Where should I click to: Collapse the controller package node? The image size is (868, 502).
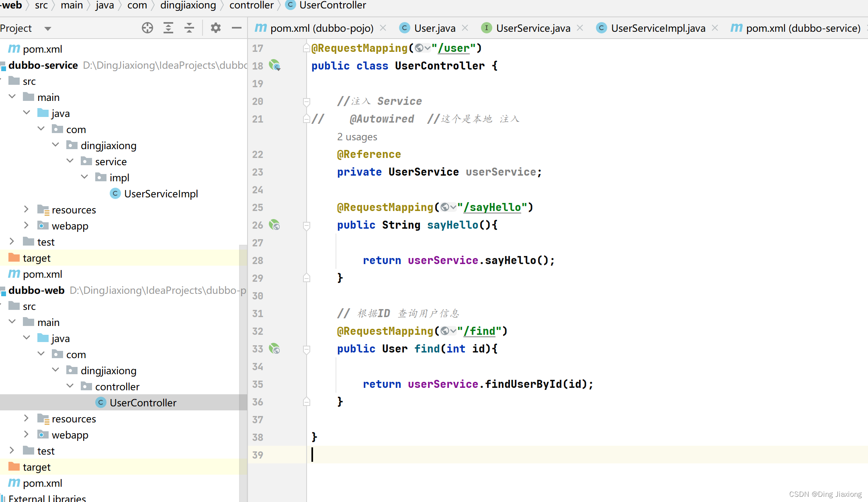click(70, 386)
